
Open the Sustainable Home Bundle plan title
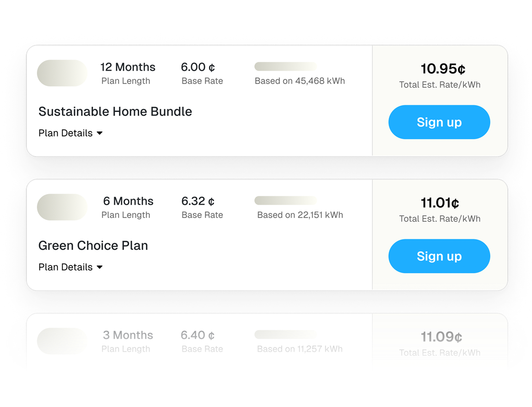115,111
